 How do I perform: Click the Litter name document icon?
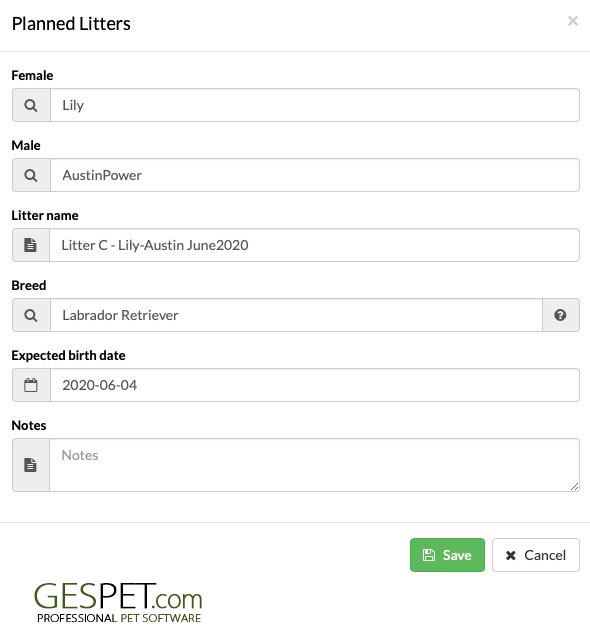pos(30,245)
